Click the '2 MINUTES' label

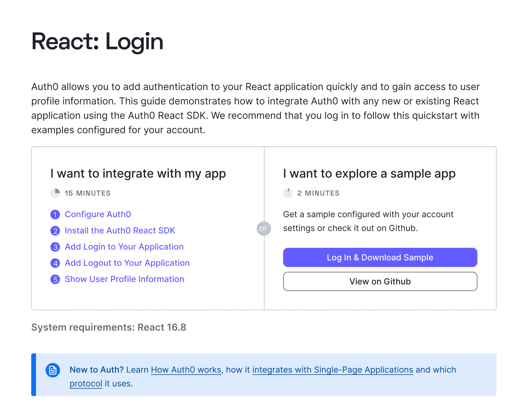[x=318, y=193]
